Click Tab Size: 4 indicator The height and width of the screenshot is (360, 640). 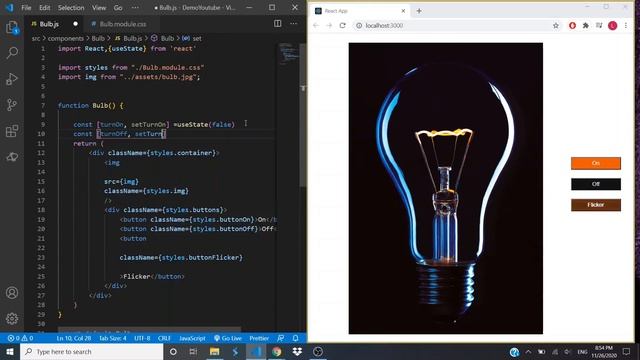click(113, 338)
